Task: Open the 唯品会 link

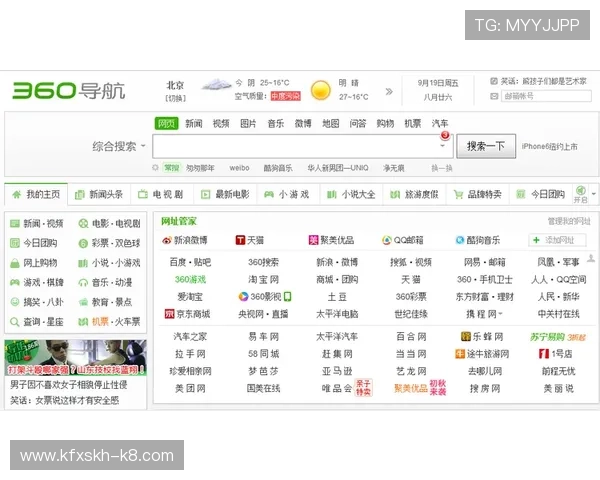Action: click(337, 389)
